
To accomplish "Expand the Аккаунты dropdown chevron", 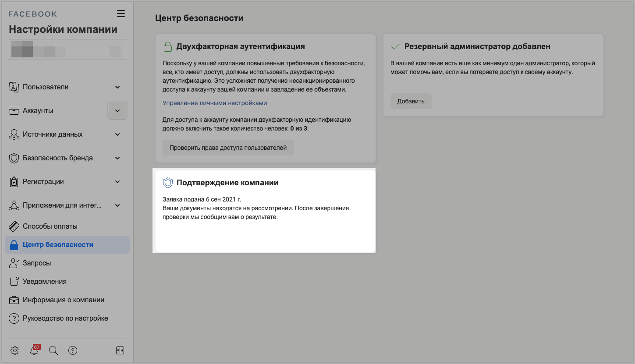I will pos(117,111).
